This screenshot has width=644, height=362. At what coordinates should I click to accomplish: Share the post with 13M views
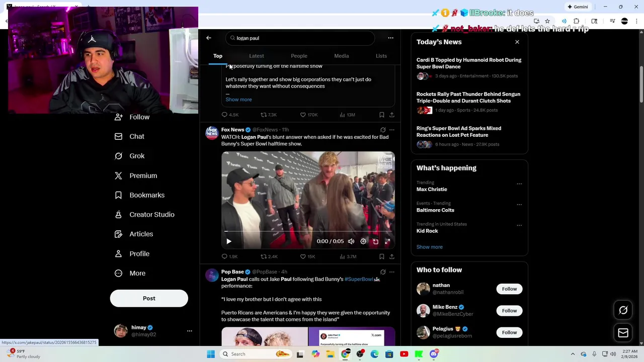click(392, 115)
